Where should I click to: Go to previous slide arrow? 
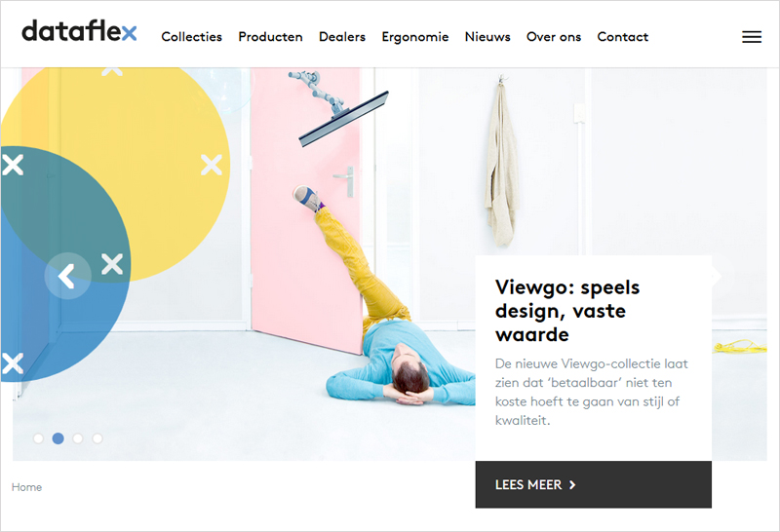[67, 276]
